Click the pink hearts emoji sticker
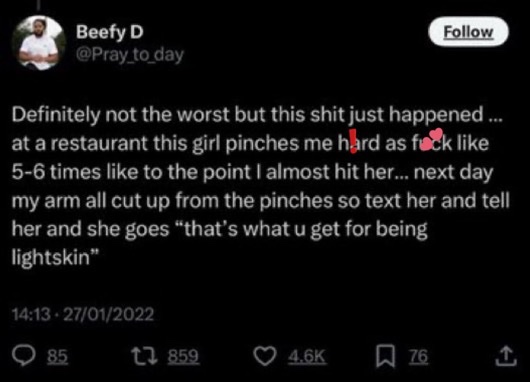The image size is (530, 382). 431,139
